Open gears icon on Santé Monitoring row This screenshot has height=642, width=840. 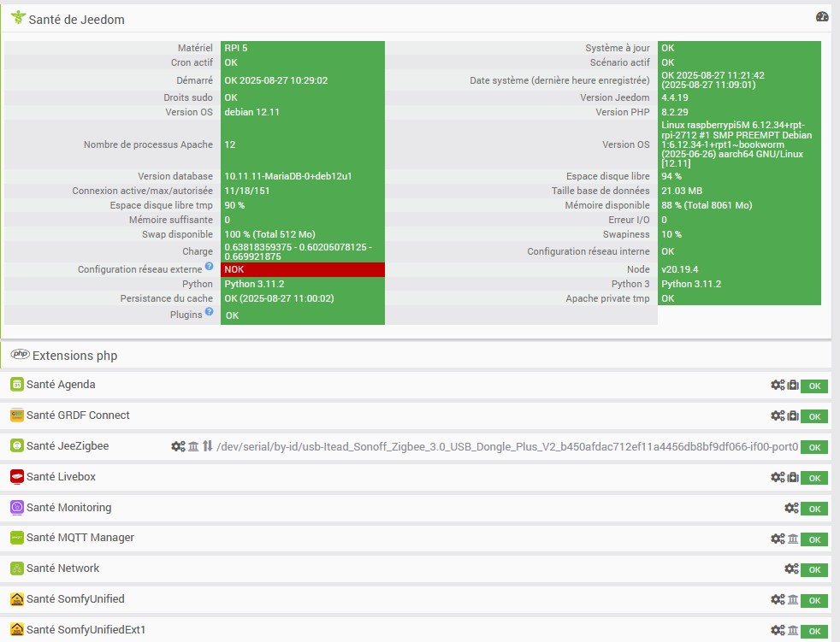click(x=791, y=508)
